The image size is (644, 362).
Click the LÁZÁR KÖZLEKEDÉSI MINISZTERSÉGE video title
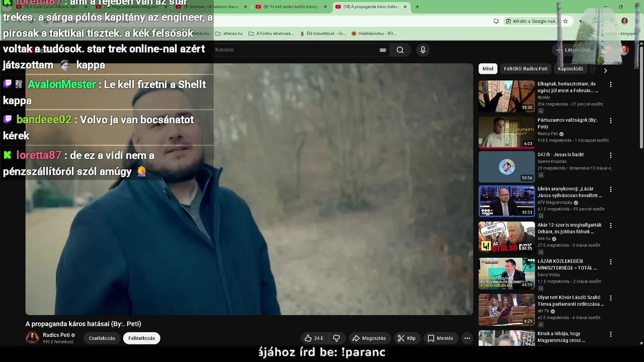pyautogui.click(x=567, y=264)
